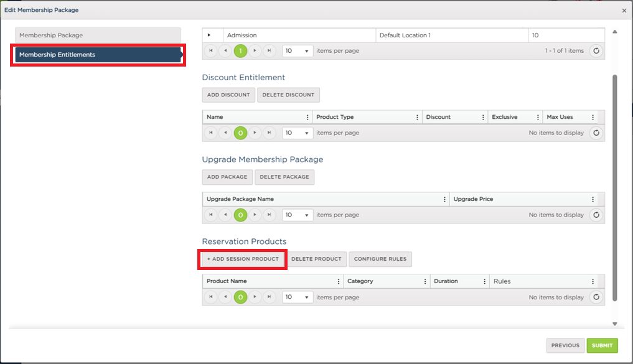Sort by Product Name column header
Screen dimensions: 633x364
[x=227, y=281]
